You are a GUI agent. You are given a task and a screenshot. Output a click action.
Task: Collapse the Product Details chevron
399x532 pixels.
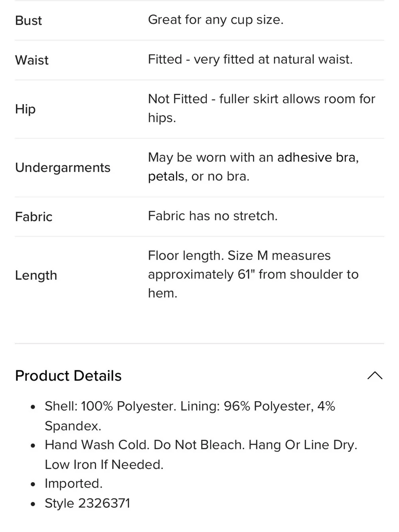click(375, 376)
